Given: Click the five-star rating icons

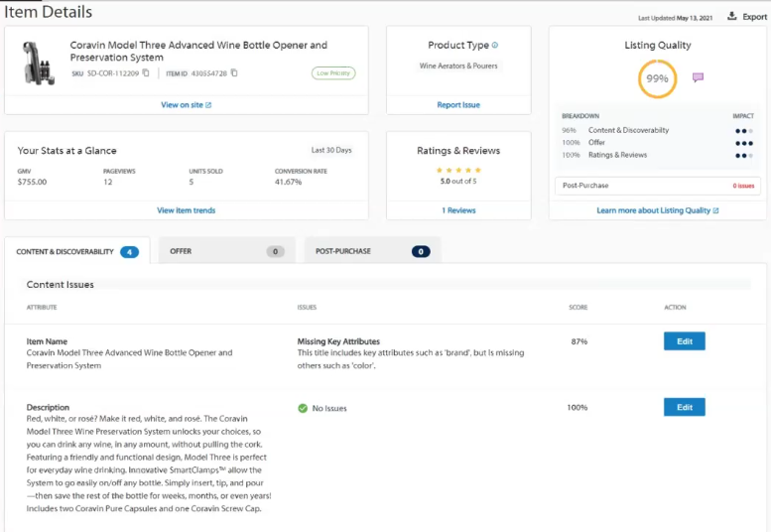Looking at the screenshot, I should [x=457, y=171].
